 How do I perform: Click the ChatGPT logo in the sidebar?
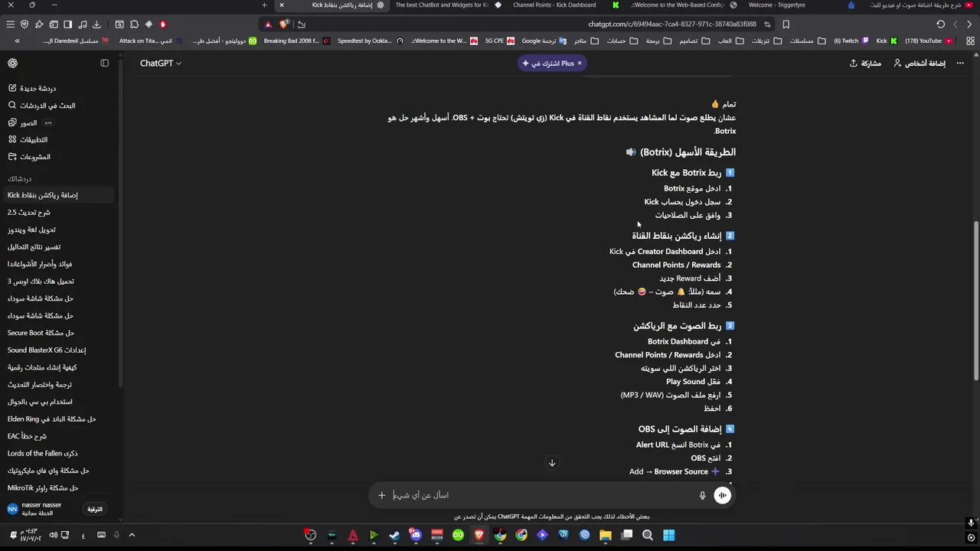12,64
